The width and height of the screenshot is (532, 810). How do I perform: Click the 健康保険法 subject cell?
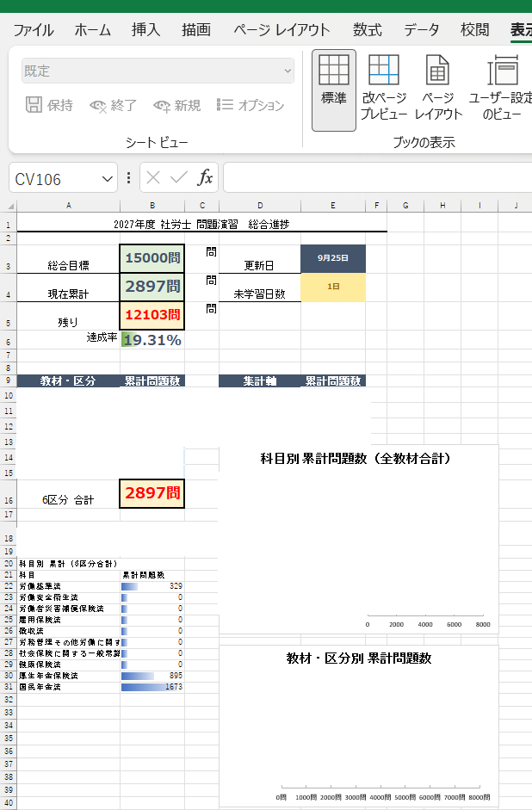point(68,665)
